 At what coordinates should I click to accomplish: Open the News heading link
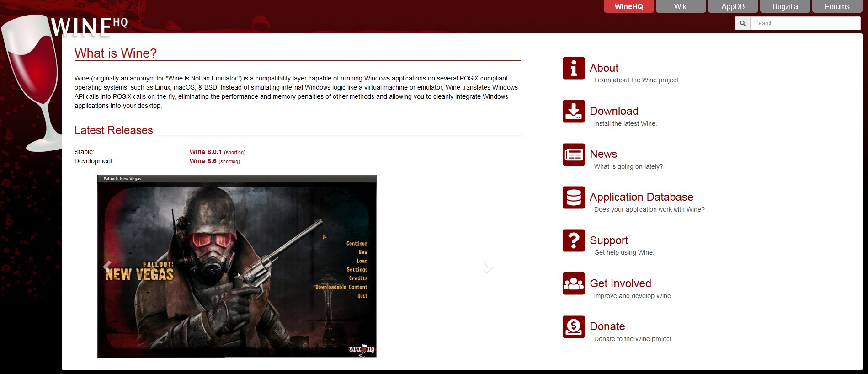click(603, 154)
